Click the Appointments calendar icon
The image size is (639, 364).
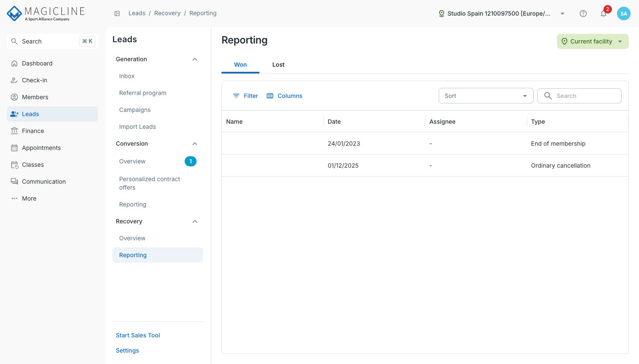click(x=14, y=148)
